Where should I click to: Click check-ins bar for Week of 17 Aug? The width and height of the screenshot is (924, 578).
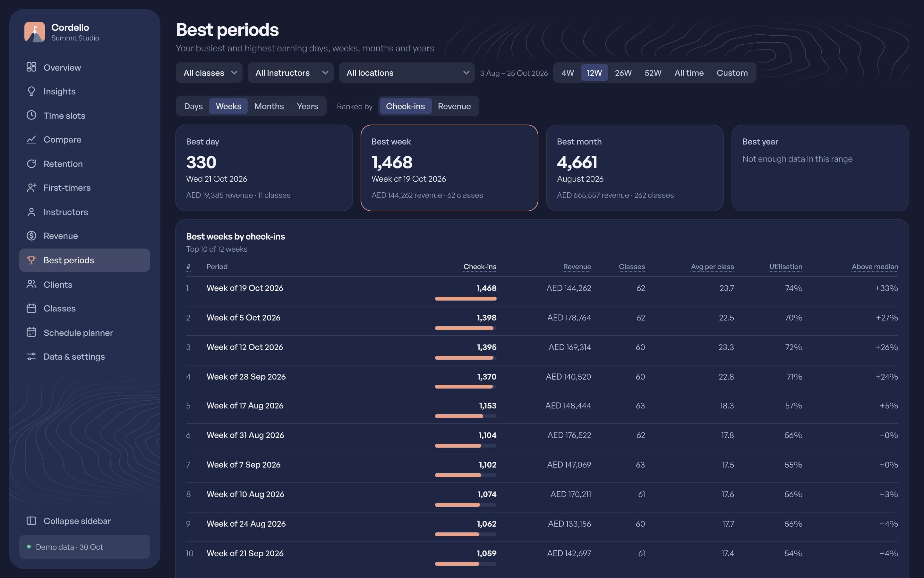pos(466,416)
